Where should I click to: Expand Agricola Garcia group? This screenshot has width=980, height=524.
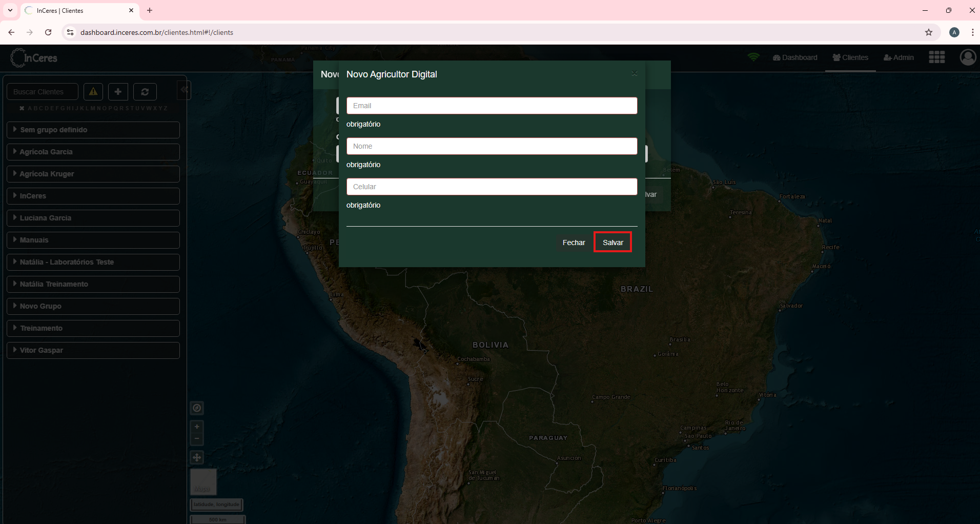pyautogui.click(x=93, y=152)
